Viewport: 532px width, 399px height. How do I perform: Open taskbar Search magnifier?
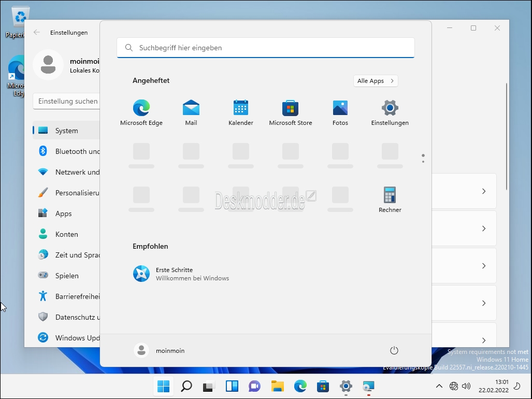pos(186,386)
